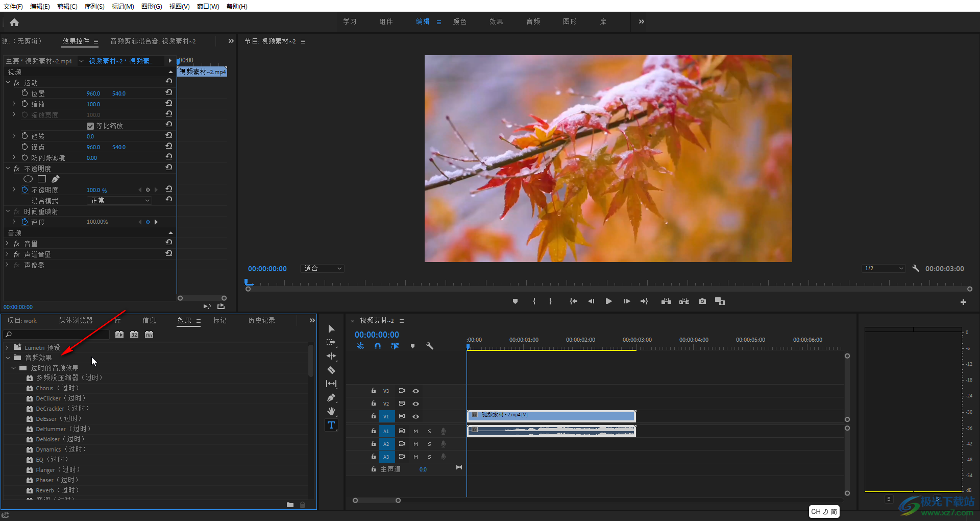Click the effects search field
This screenshot has height=521, width=980.
(x=57, y=335)
